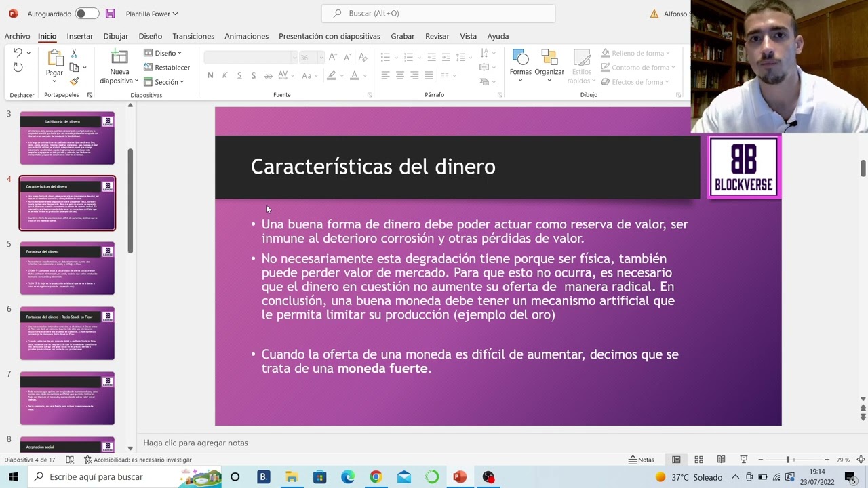
Task: Toggle the Notas pane
Action: [642, 460]
